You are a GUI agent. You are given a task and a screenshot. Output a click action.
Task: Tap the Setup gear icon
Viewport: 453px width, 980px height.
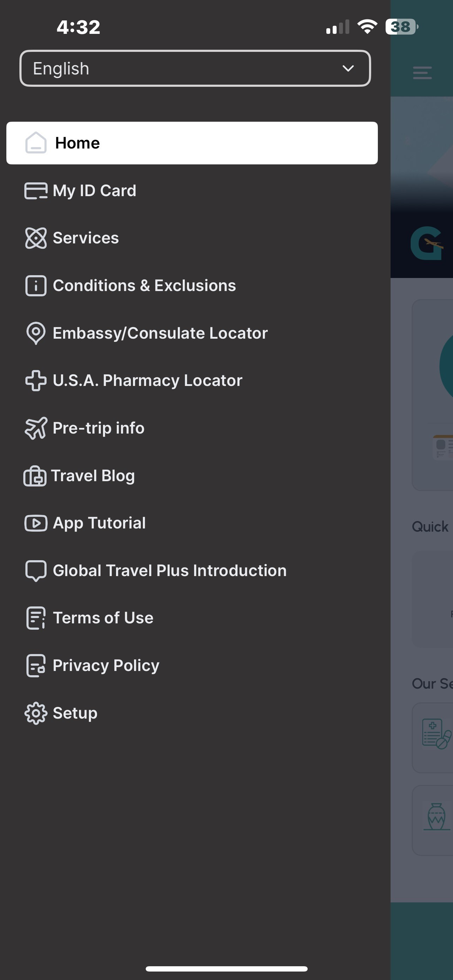[x=36, y=713]
